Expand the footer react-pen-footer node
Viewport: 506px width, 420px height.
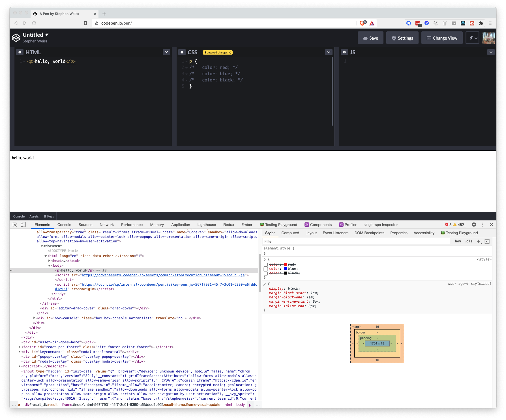19,347
